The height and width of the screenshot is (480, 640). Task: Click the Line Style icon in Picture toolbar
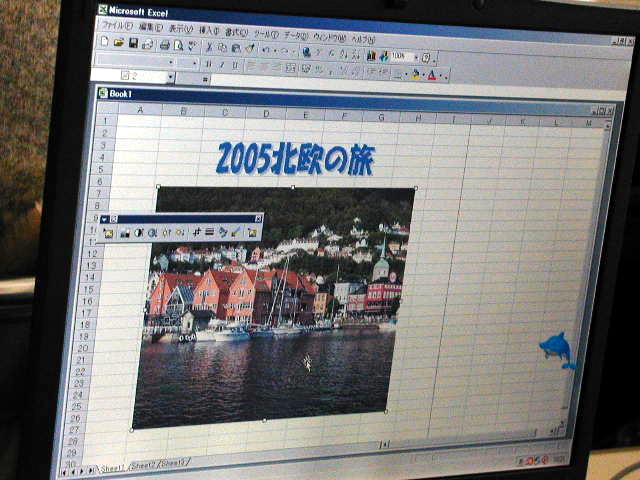(209, 232)
